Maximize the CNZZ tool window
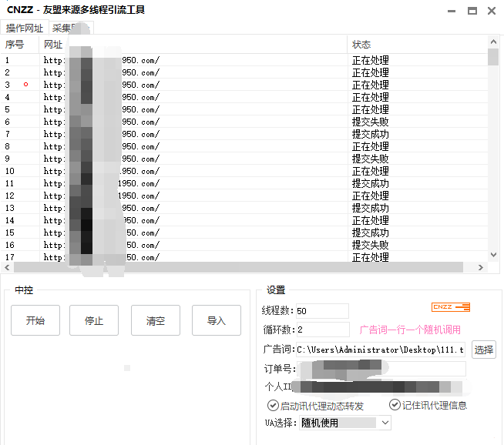504x445 pixels. [472, 11]
